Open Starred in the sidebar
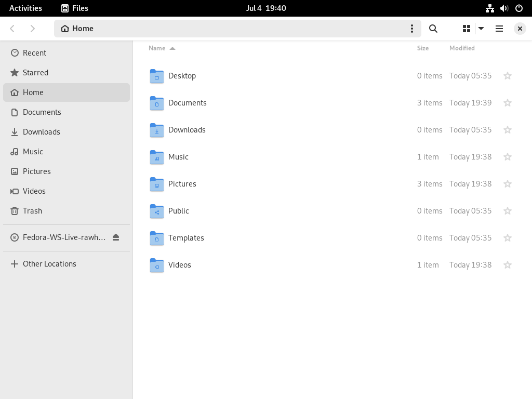This screenshot has width=532, height=399. tap(66, 73)
